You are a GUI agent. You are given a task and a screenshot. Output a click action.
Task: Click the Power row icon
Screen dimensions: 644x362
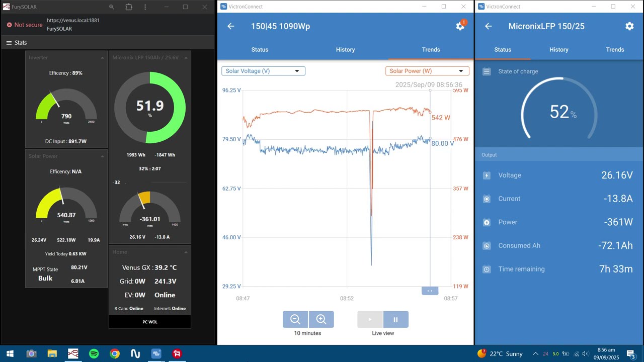pos(487,222)
